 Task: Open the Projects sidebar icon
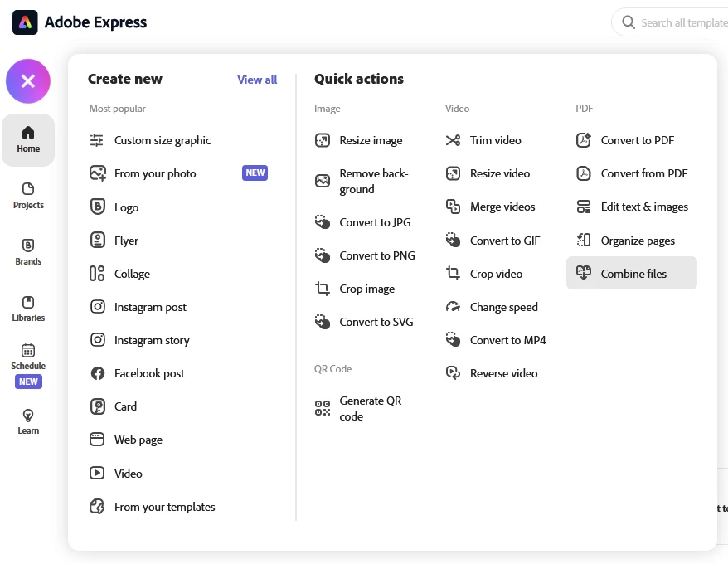28,189
